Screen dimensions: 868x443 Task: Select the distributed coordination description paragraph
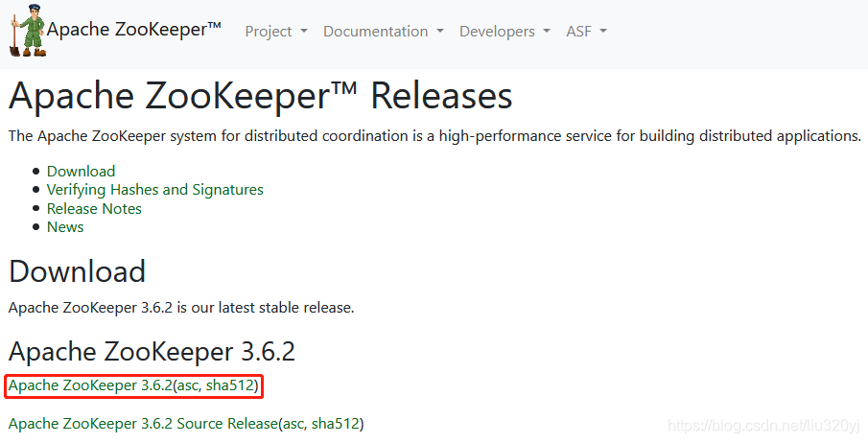[x=434, y=136]
